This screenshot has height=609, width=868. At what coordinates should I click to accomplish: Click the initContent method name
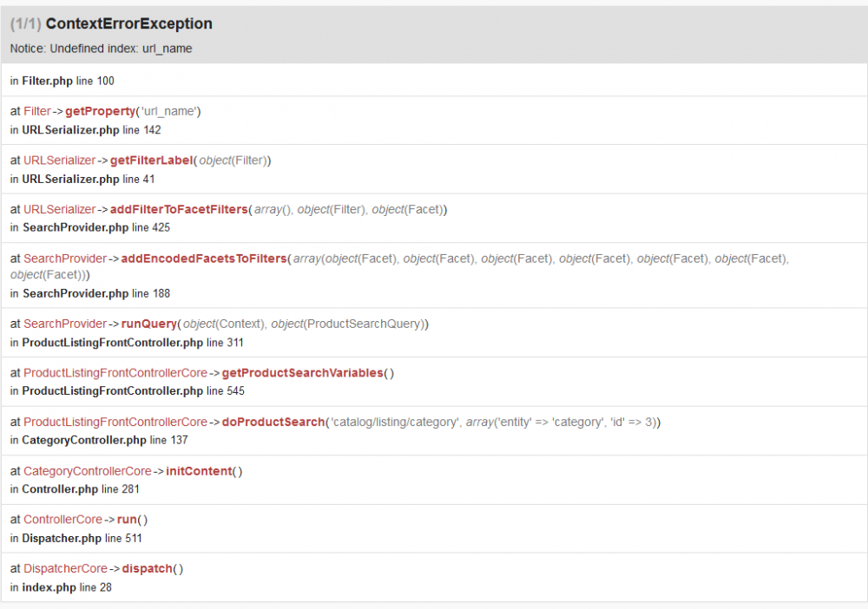[x=199, y=471]
